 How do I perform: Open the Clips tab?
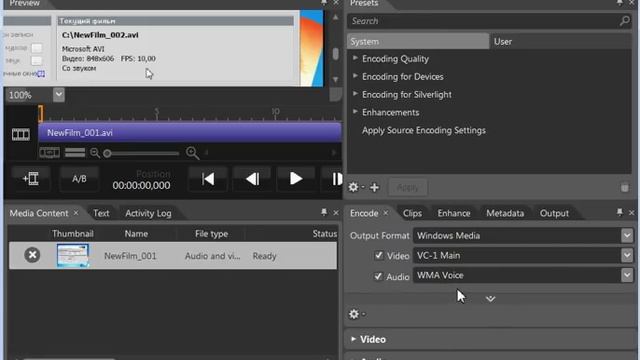[412, 213]
